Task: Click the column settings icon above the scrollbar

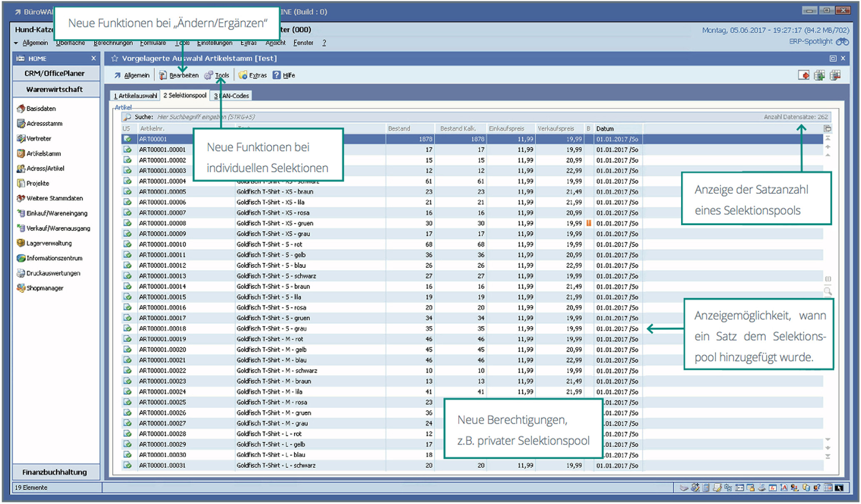Action: [x=827, y=129]
